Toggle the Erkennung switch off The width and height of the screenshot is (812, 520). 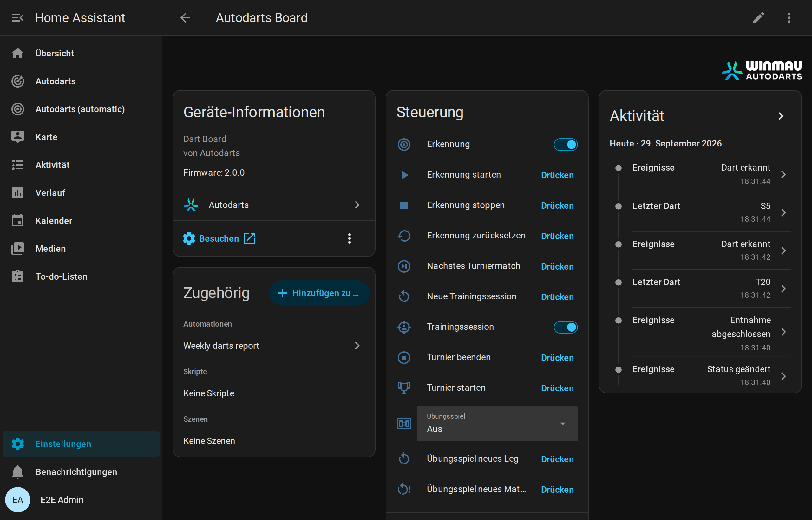point(566,145)
